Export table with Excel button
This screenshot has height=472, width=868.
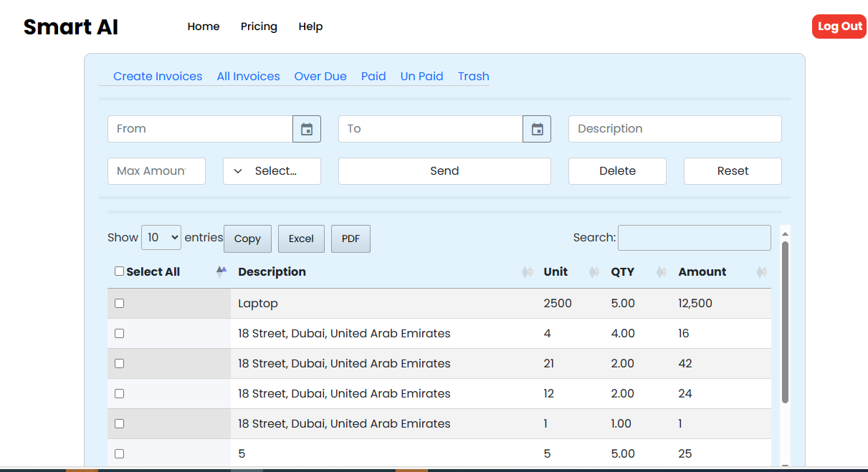(301, 239)
